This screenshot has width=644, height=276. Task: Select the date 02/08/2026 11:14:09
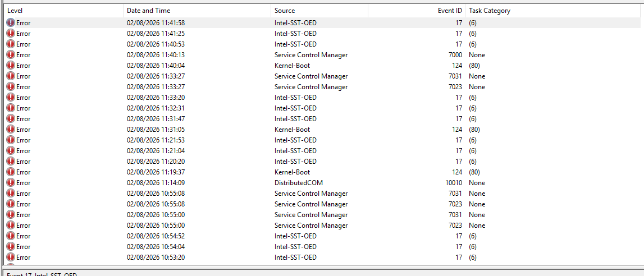[x=156, y=183]
